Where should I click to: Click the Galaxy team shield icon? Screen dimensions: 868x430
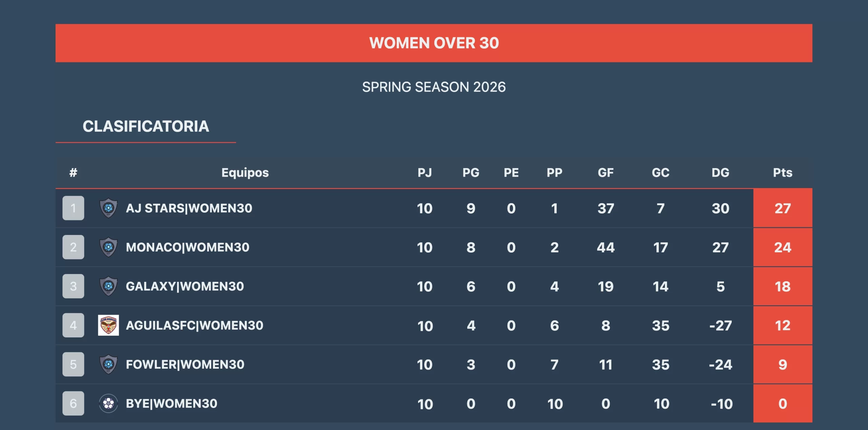(108, 286)
